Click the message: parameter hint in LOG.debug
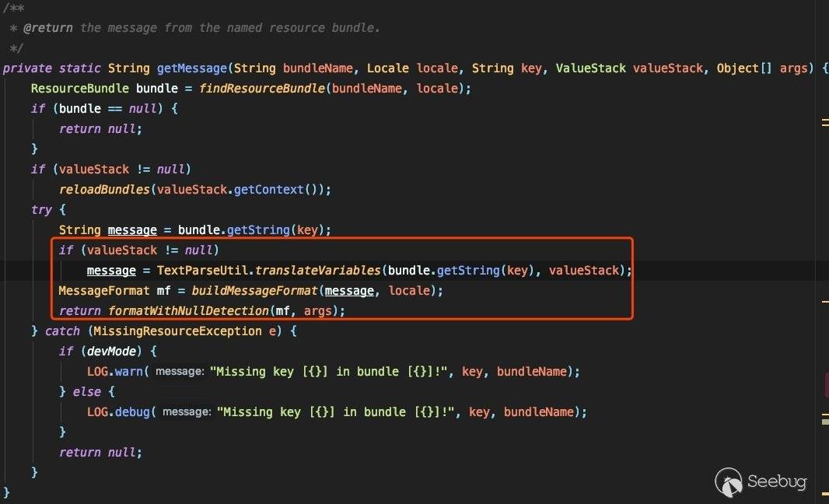Image resolution: width=829 pixels, height=504 pixels. coord(186,412)
